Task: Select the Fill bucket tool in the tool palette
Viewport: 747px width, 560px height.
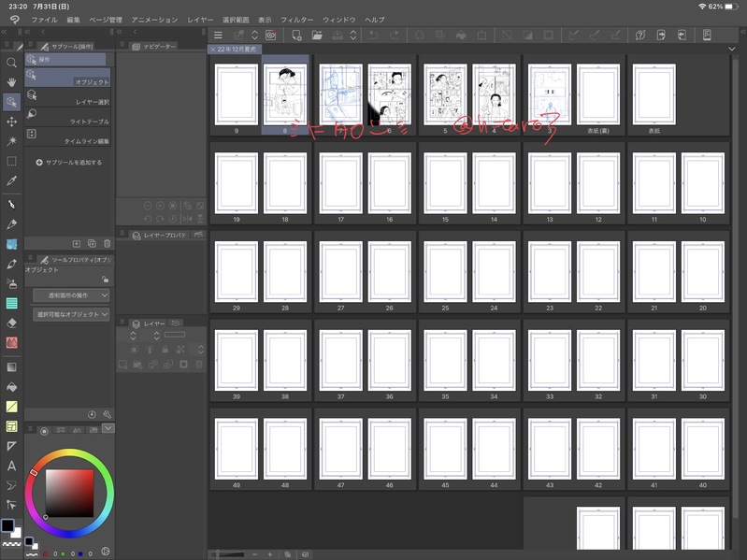Action: pyautogui.click(x=11, y=387)
